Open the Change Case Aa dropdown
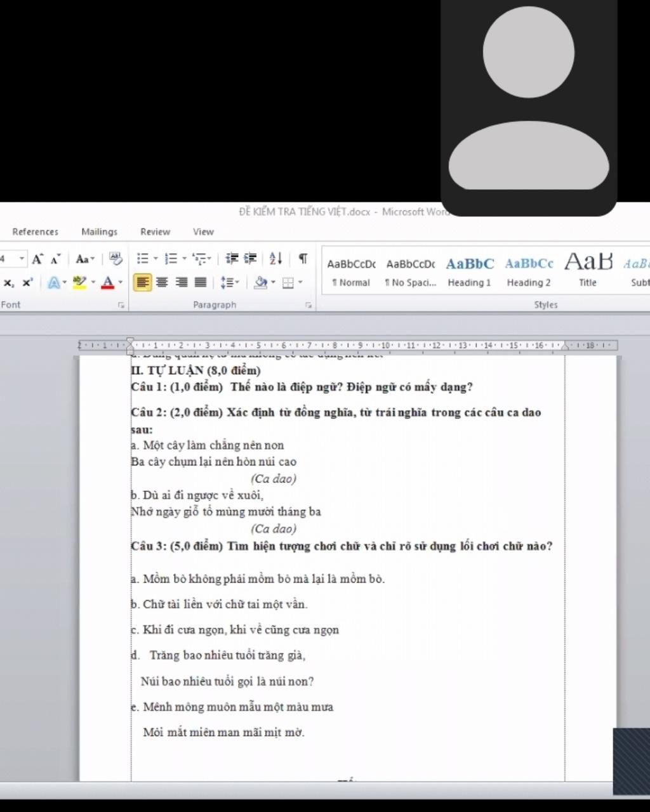 click(x=85, y=259)
